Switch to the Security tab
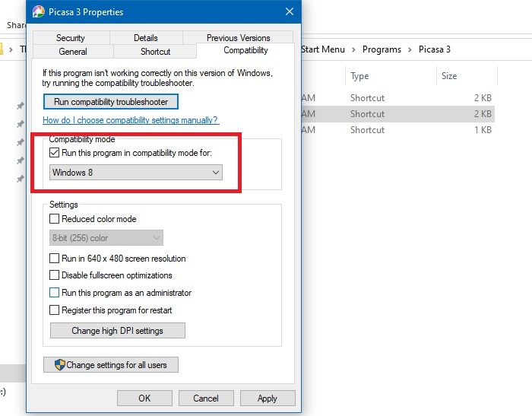The image size is (532, 416). point(71,38)
